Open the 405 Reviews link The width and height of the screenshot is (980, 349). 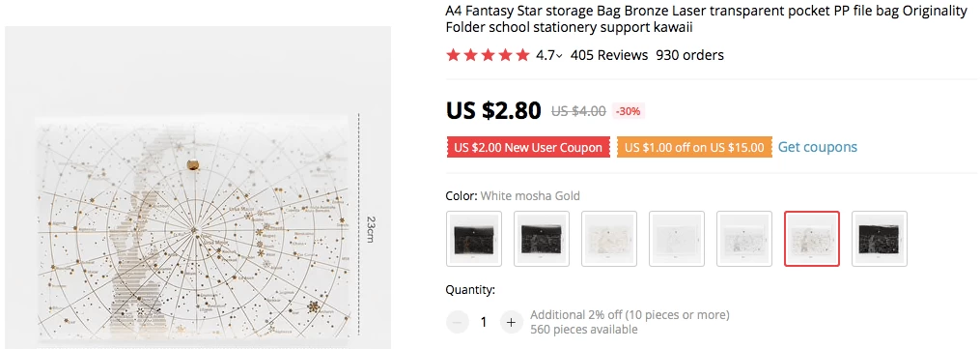click(x=608, y=55)
